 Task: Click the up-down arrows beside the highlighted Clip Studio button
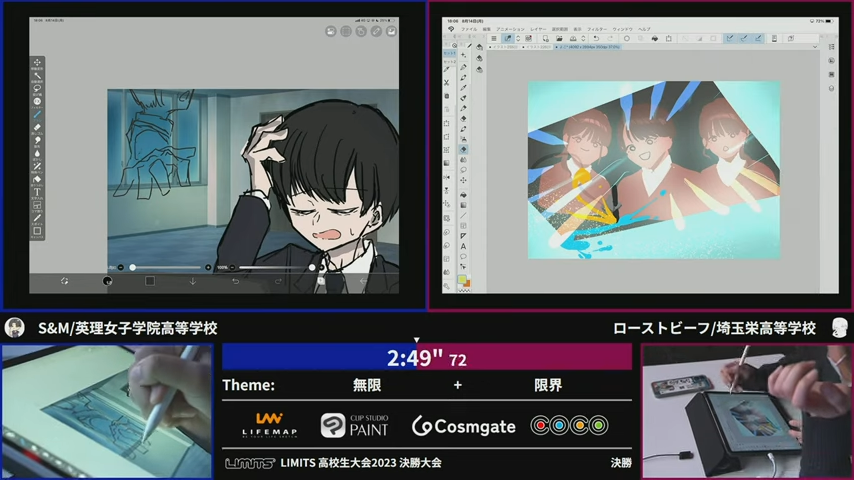[518, 39]
